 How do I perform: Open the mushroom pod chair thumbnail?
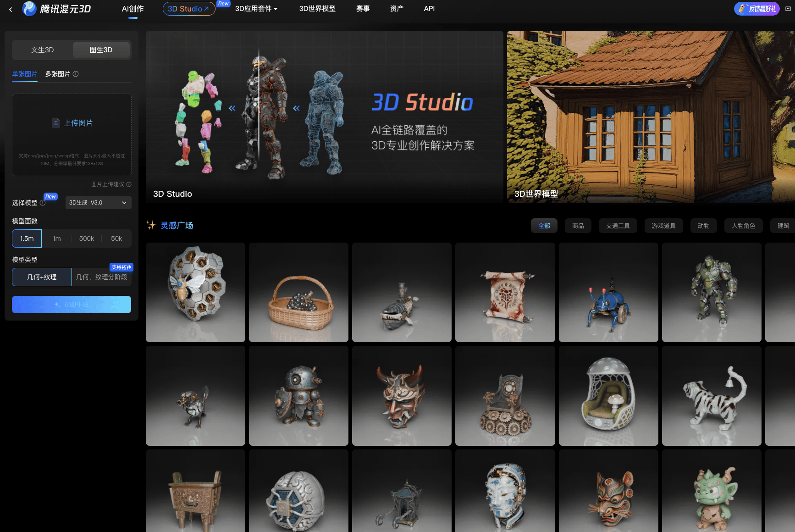pyautogui.click(x=608, y=396)
